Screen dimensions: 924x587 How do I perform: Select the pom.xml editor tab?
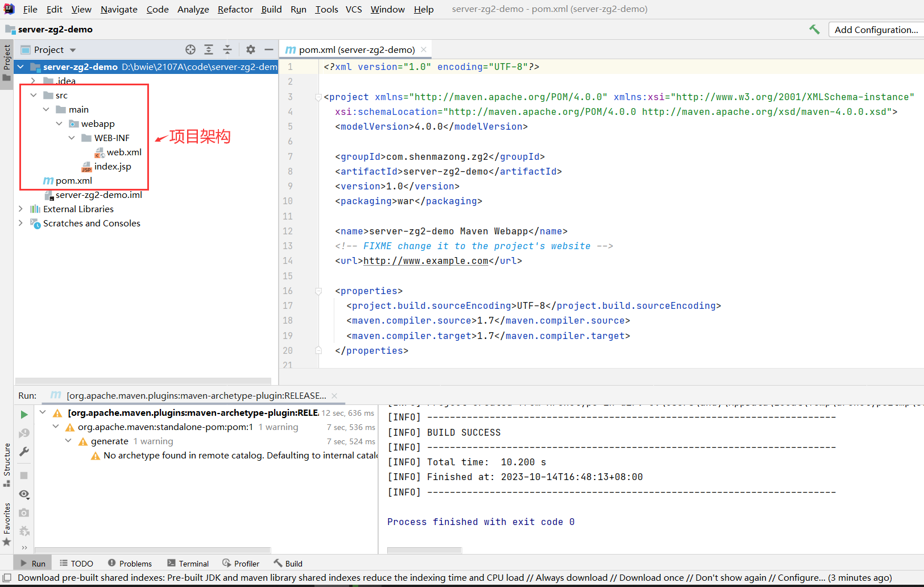point(357,49)
